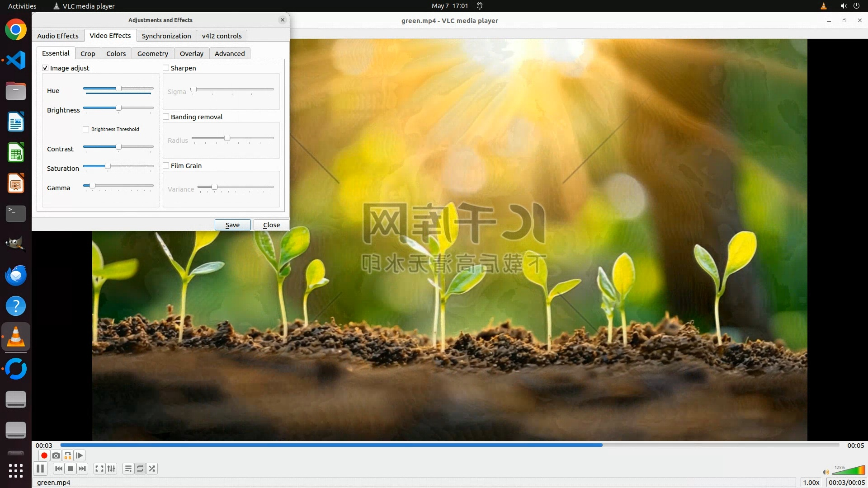The width and height of the screenshot is (868, 488).
Task: Click Close button in effects dialog
Action: 271,225
